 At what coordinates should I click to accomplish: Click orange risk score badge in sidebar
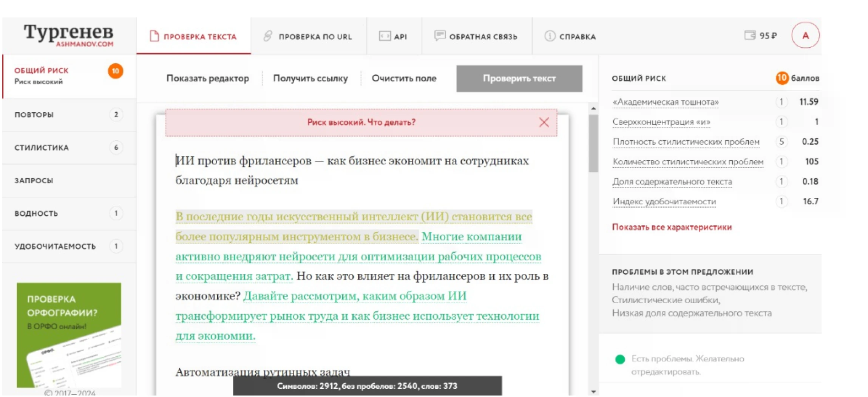click(x=116, y=71)
